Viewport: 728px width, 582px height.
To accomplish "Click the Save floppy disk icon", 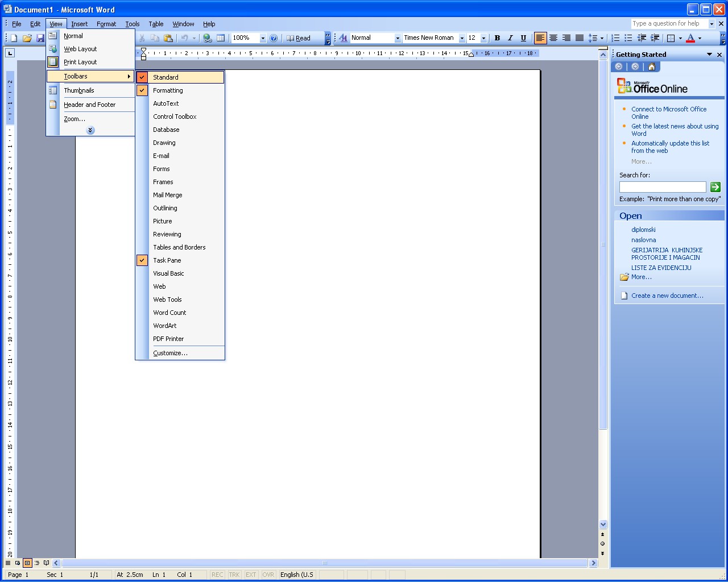I will click(40, 38).
